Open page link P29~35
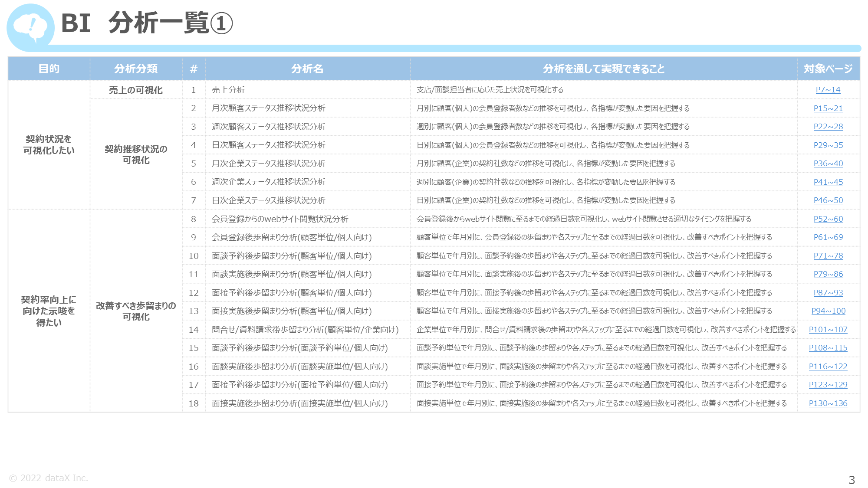This screenshot has width=868, height=488. click(x=828, y=145)
